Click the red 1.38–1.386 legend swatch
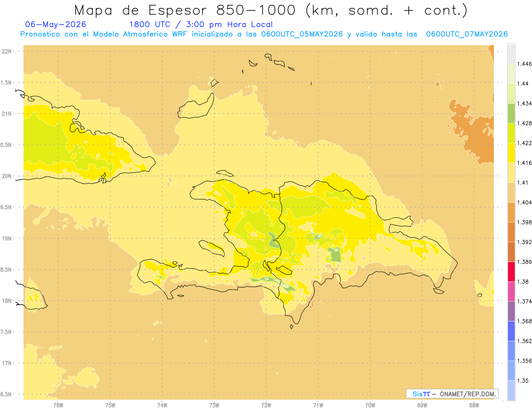This screenshot has height=411, width=532. point(511,271)
